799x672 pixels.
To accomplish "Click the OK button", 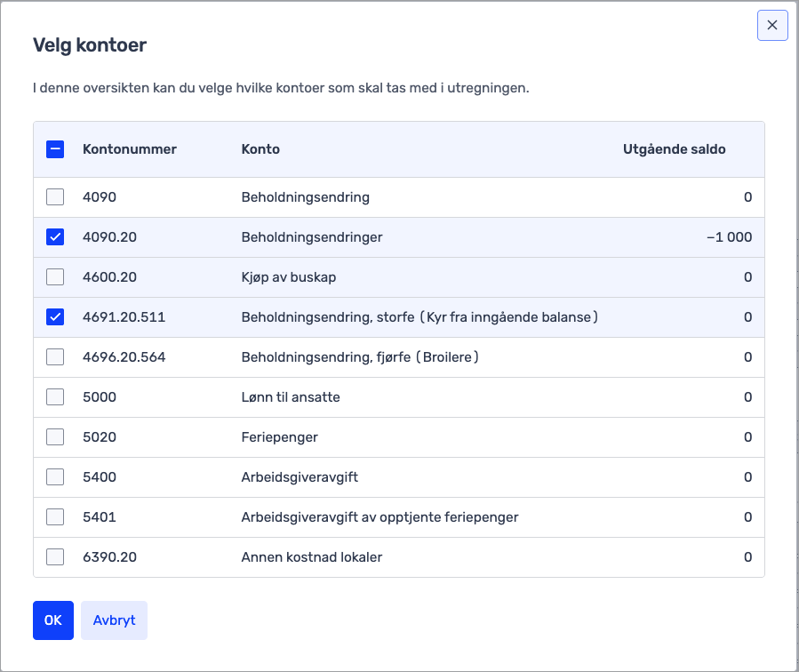I will coord(52,620).
